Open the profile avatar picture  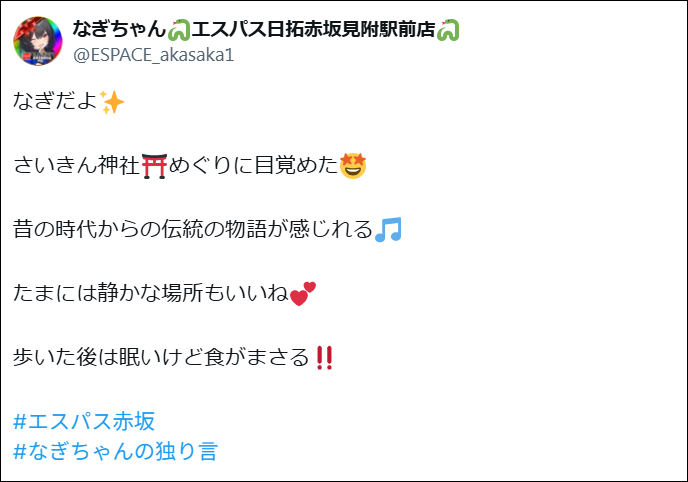pos(38,41)
